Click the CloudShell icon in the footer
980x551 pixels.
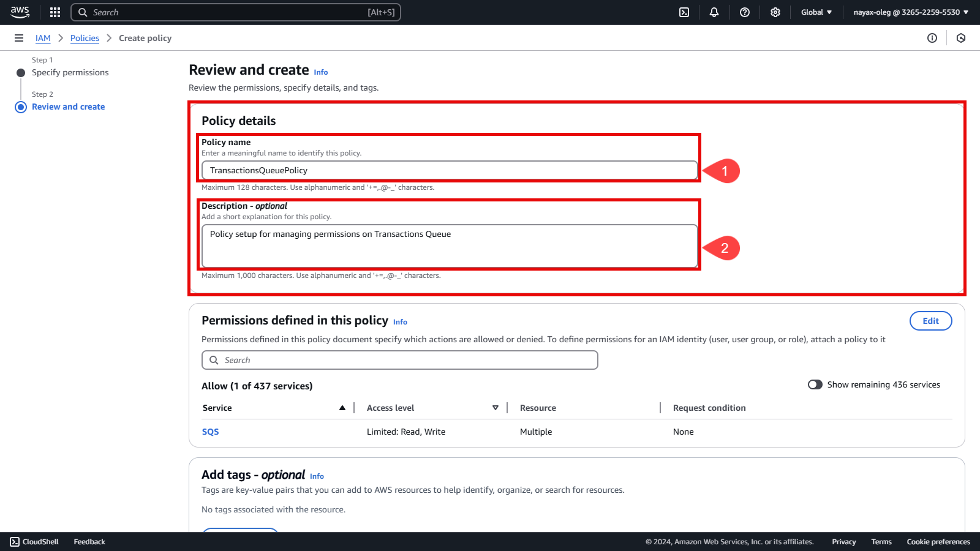tap(15, 542)
